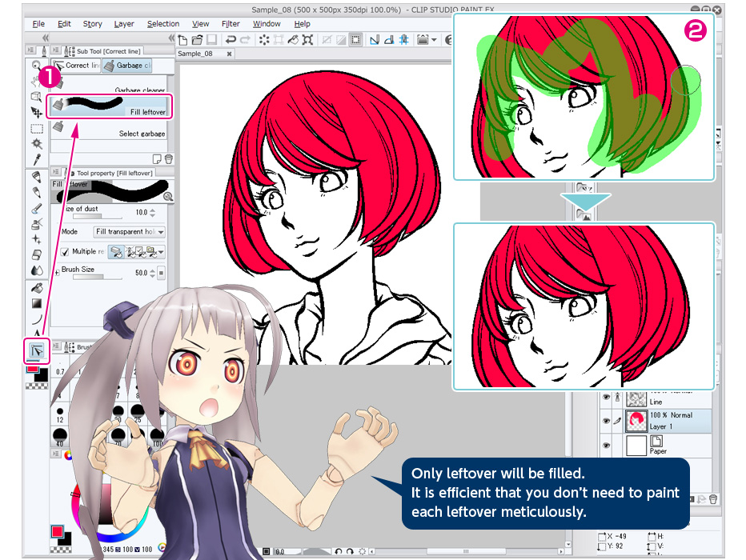Screen dimensions: 746x560
Task: Select the Eraser tool
Action: point(37,254)
